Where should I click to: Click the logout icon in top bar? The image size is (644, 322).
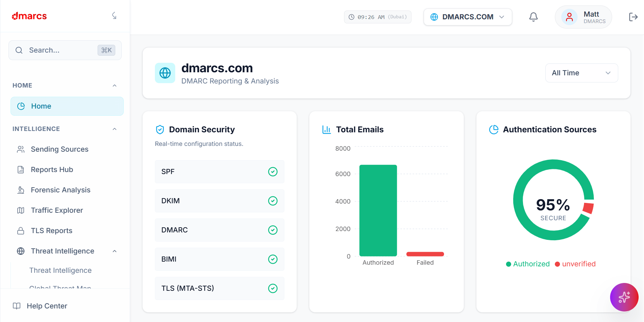(x=633, y=16)
